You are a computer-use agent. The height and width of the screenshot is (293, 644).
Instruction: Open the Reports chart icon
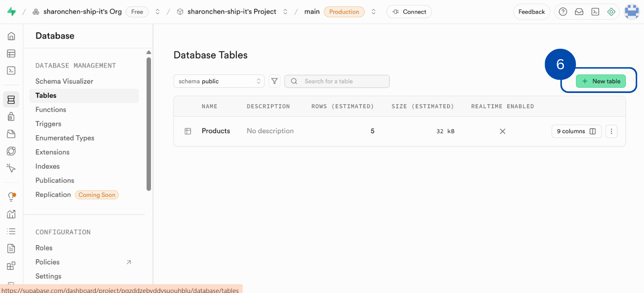pos(11,214)
